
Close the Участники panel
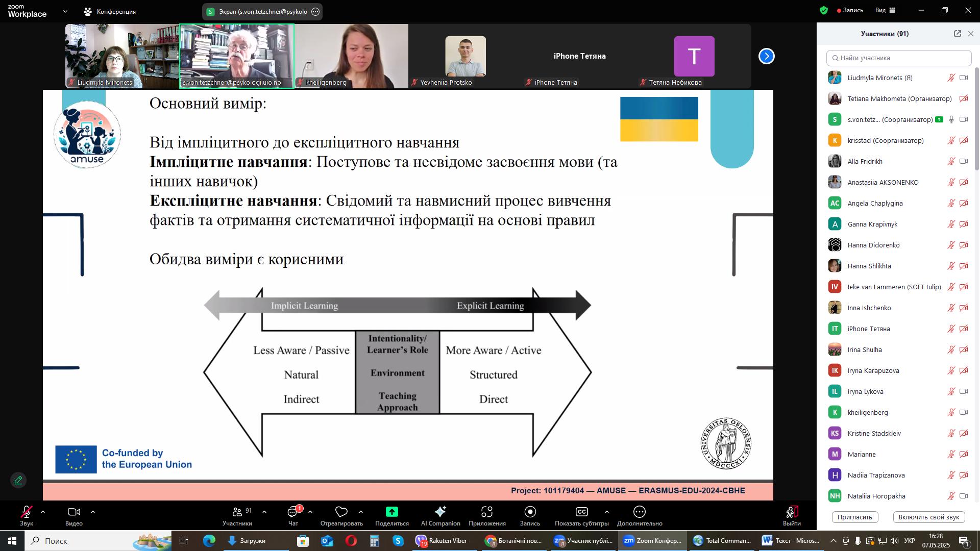click(x=971, y=34)
